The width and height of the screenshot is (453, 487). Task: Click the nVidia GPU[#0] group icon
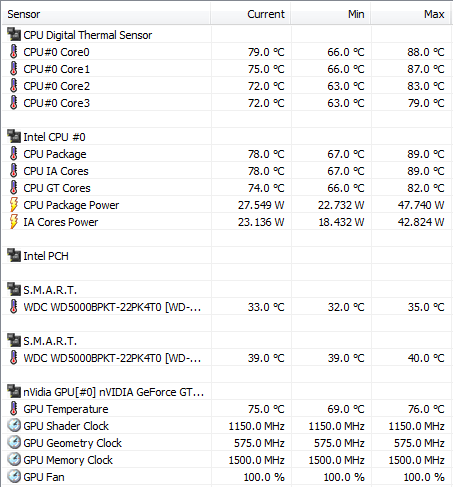click(x=14, y=391)
